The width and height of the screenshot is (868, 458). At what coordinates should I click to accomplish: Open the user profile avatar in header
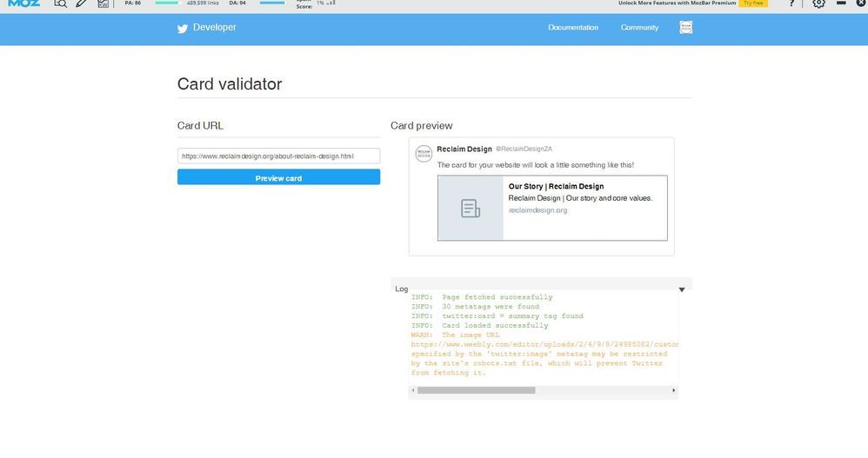[686, 28]
